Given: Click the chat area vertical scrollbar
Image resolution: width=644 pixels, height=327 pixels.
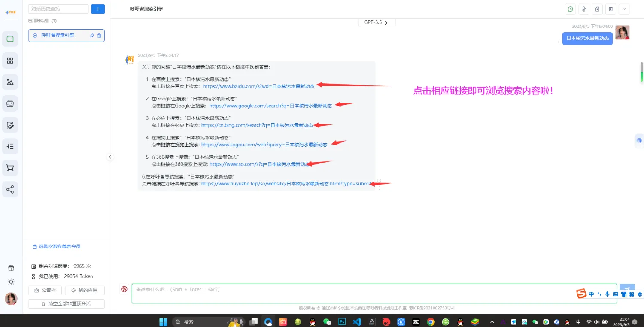Looking at the screenshot, I should (641, 72).
